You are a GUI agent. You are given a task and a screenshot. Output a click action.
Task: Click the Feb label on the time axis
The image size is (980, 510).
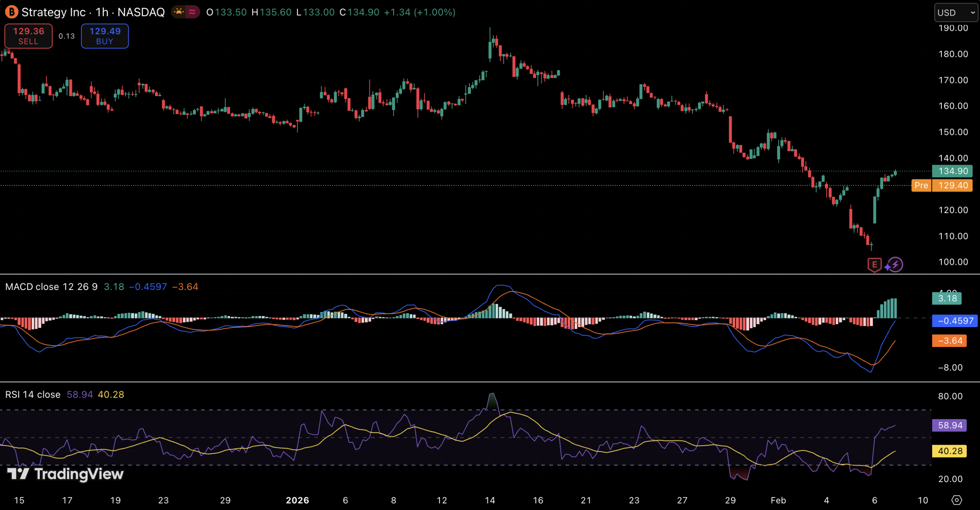778,500
